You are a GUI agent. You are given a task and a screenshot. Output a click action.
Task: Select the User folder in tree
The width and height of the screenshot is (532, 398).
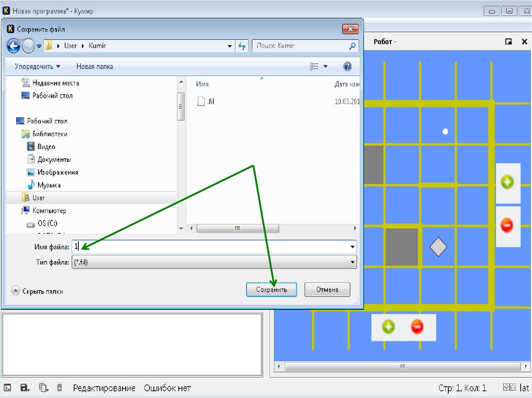click(x=91, y=198)
